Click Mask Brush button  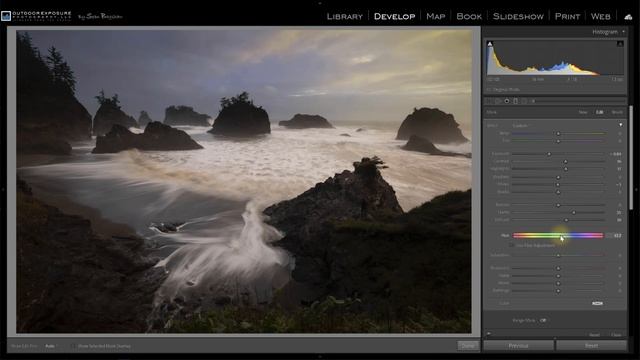point(617,112)
